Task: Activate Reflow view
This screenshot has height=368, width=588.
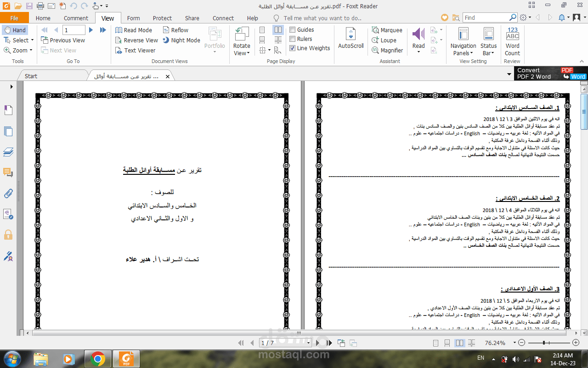Action: [175, 30]
